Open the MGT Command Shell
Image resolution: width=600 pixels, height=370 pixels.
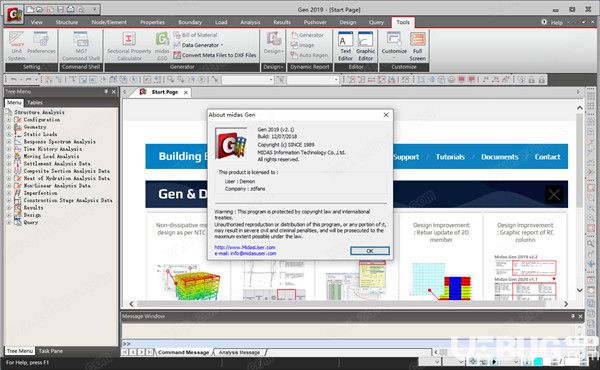81,46
